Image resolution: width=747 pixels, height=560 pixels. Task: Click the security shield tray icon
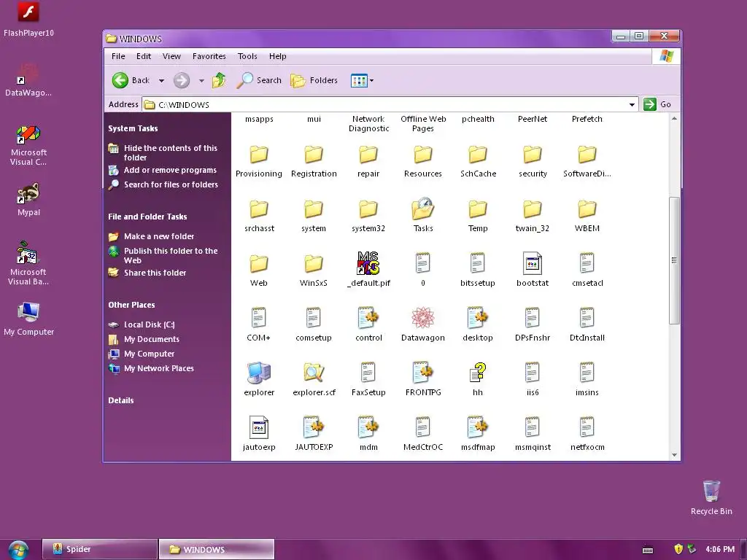(x=678, y=549)
